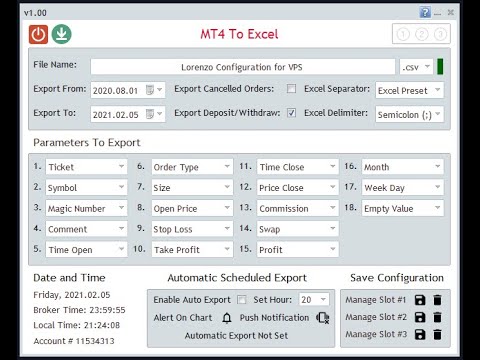This screenshot has width=480, height=360.
Task: Click the File Name input field
Action: point(243,67)
